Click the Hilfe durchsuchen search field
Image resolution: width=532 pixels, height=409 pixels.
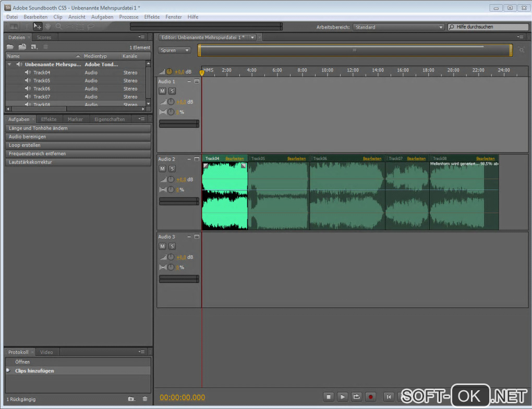[488, 27]
